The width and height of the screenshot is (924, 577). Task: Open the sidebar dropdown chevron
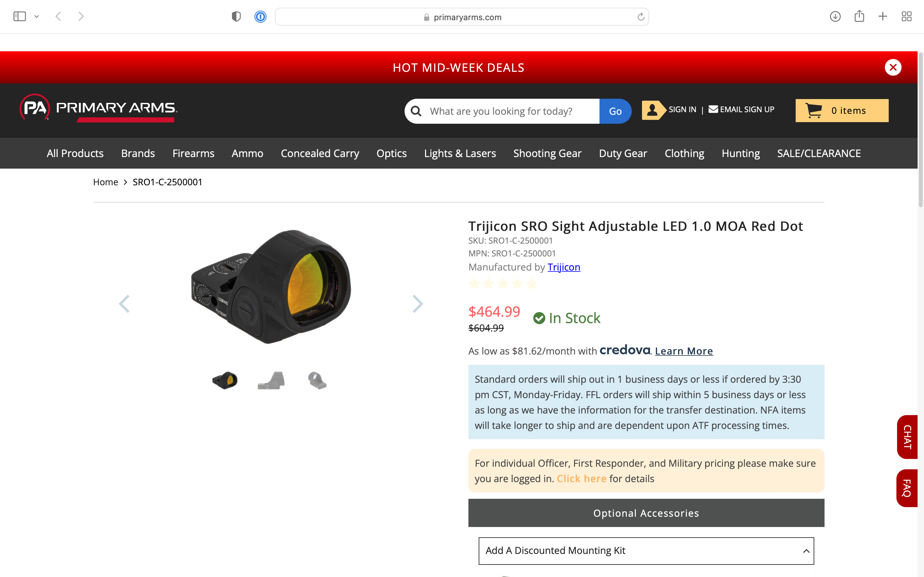(37, 16)
